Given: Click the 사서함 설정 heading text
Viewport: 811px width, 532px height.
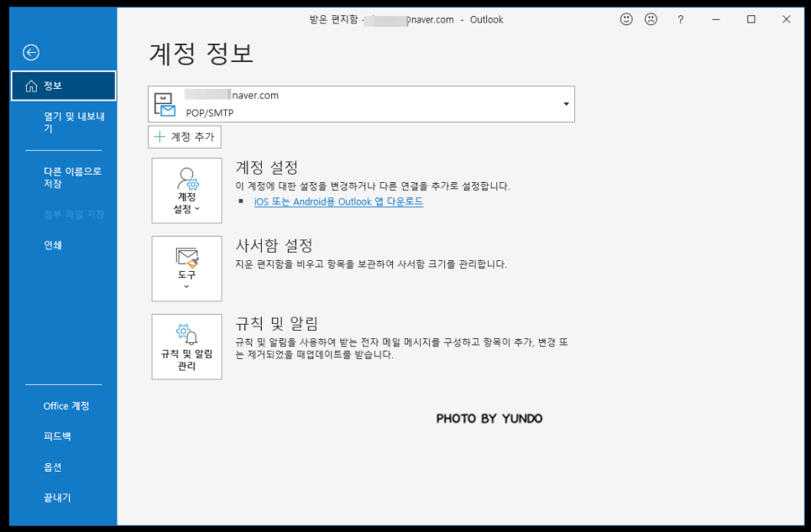Looking at the screenshot, I should [x=275, y=245].
